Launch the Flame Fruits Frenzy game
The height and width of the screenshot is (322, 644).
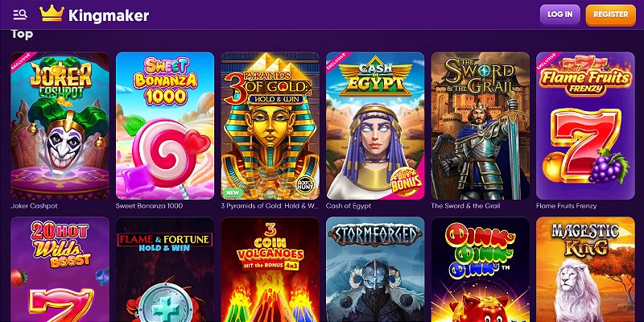point(585,126)
